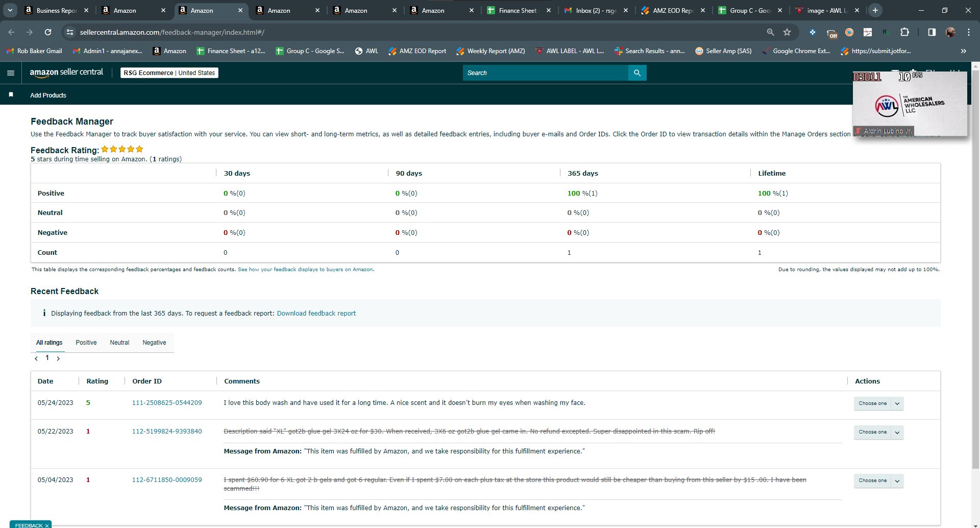Screen dimensions: 980x528
Task: Click 'See how your feedback displays to buyers' link
Action: (305, 270)
